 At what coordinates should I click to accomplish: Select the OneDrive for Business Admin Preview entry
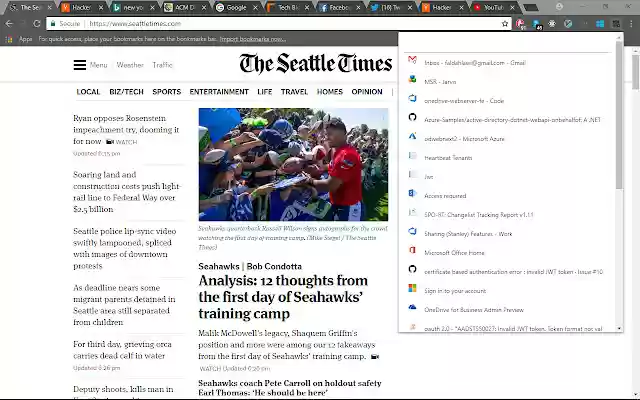pyautogui.click(x=507, y=309)
